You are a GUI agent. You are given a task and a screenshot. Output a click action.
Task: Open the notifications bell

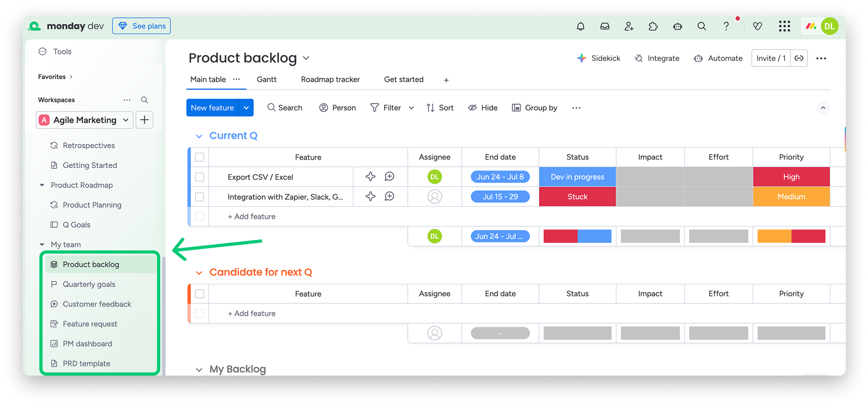pyautogui.click(x=581, y=26)
